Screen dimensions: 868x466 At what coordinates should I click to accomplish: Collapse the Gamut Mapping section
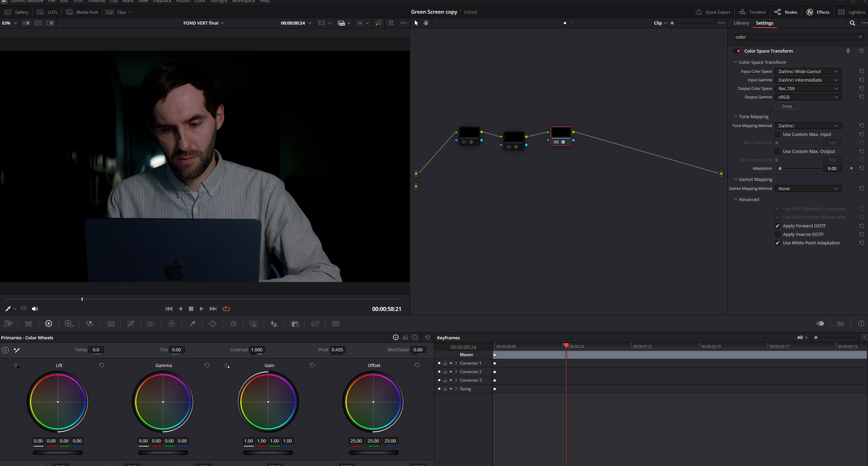(x=736, y=180)
